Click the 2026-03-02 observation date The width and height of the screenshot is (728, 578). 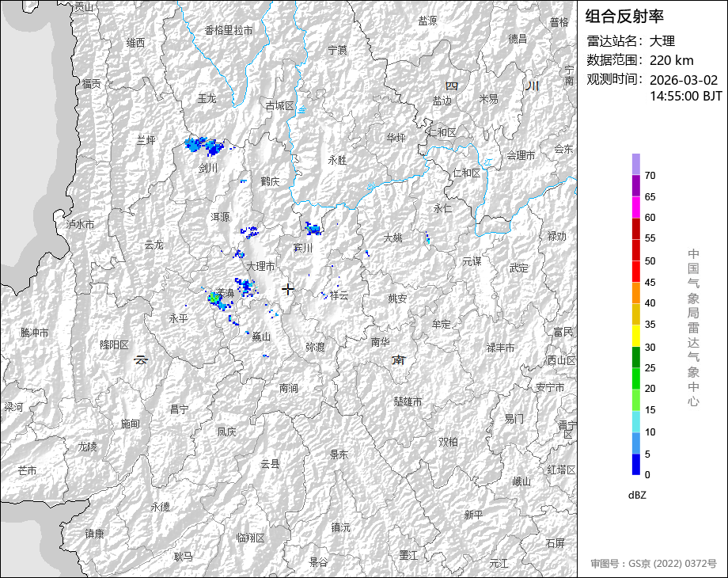pos(684,80)
